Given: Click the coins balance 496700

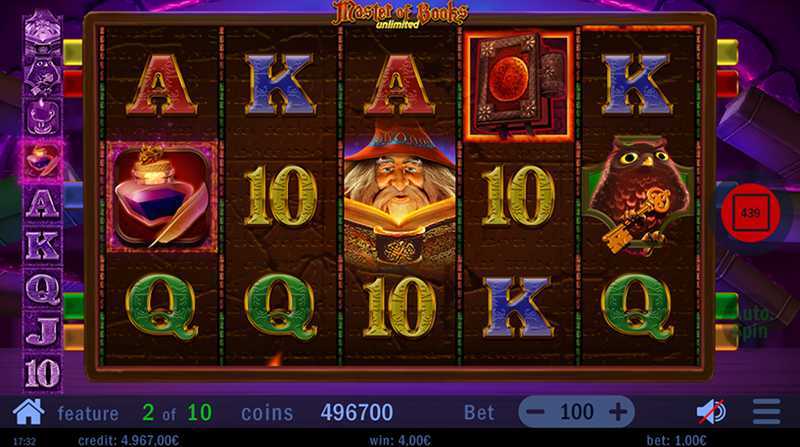Looking at the screenshot, I should [357, 412].
